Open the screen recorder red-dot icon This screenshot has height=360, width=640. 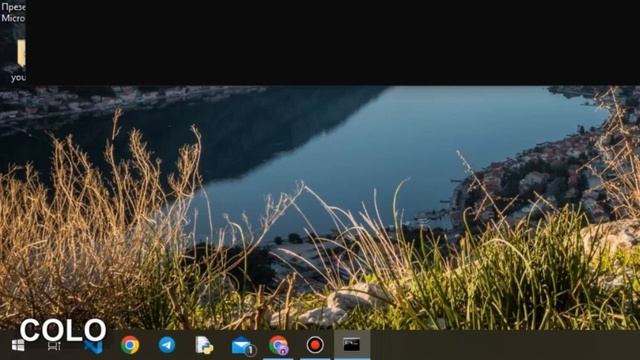[x=315, y=345]
